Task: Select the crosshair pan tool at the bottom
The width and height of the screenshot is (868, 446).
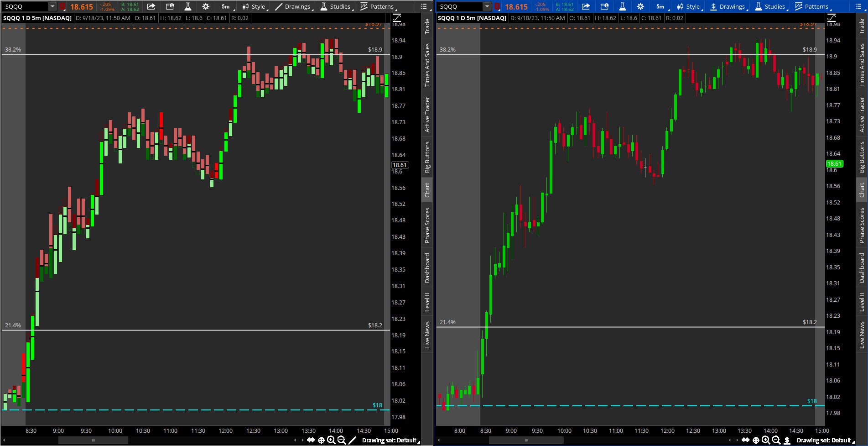Action: click(x=321, y=440)
